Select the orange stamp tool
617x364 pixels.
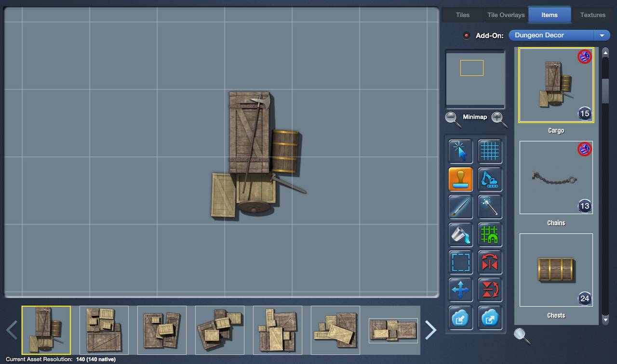pos(460,179)
